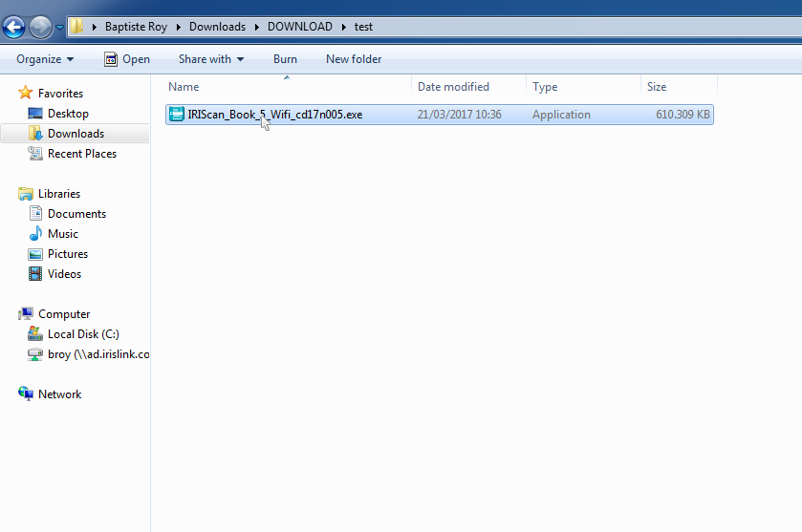802x532 pixels.
Task: Click the Open button's small icon
Action: coord(111,59)
